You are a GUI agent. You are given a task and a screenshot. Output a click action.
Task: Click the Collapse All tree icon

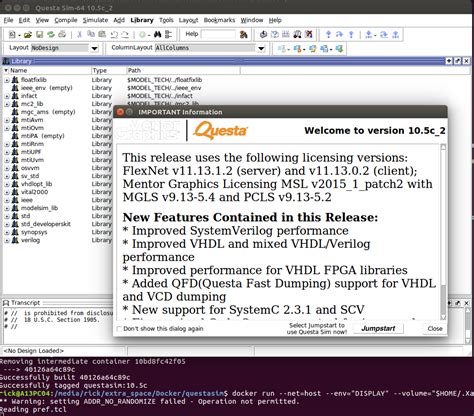click(168, 34)
